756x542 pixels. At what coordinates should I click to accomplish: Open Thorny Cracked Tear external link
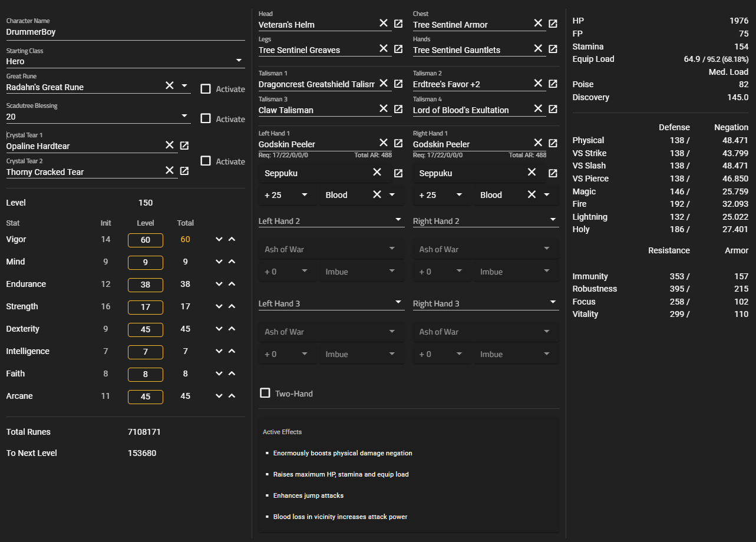coord(184,171)
